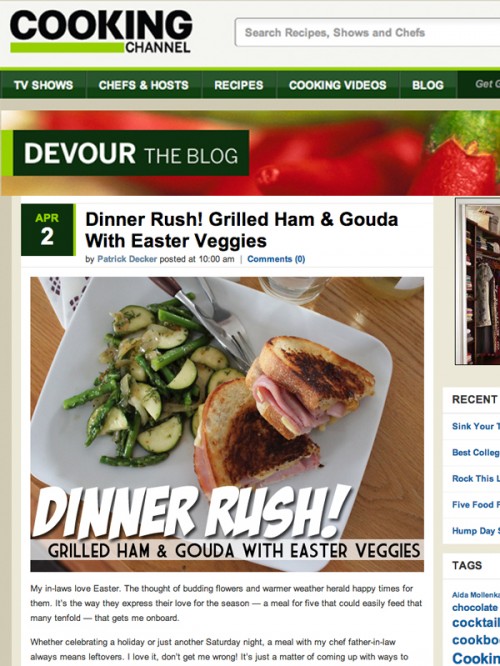Open the Sink Your recent post

pos(473,426)
